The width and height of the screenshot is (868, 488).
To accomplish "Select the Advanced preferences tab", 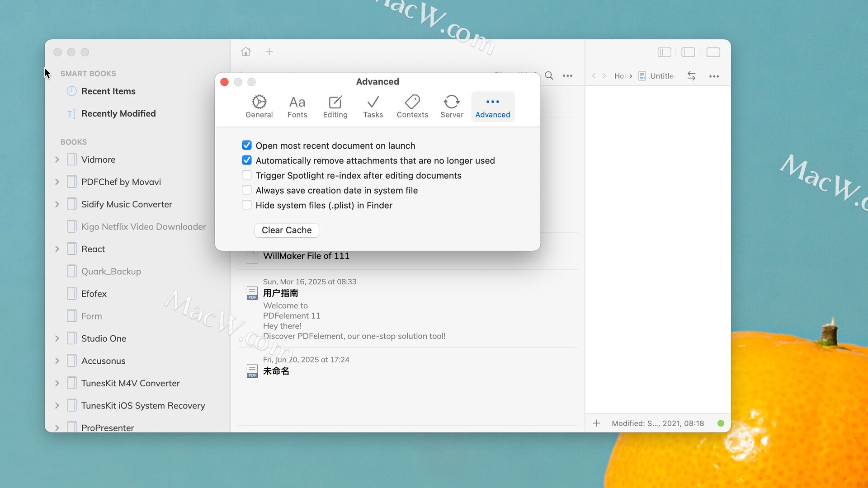I will [x=493, y=107].
